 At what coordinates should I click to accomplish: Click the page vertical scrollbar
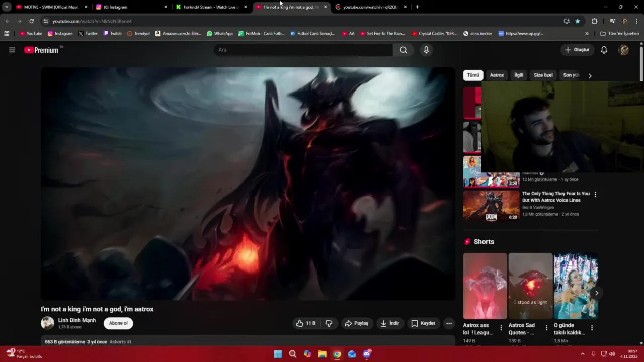[x=641, y=63]
